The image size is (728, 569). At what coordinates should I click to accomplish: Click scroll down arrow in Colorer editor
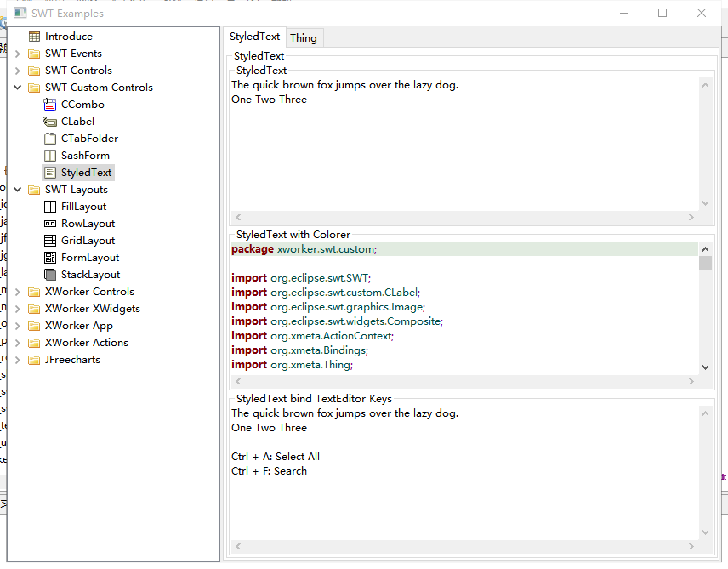(x=705, y=367)
